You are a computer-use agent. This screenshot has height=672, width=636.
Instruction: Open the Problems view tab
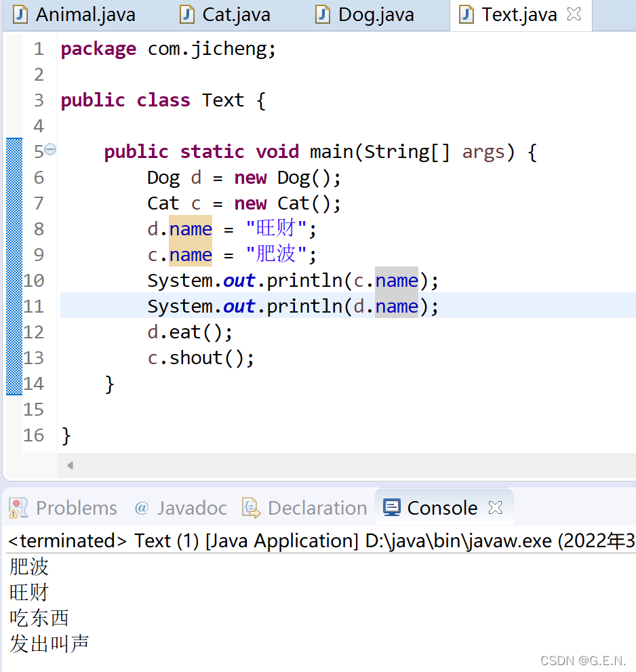coord(64,508)
